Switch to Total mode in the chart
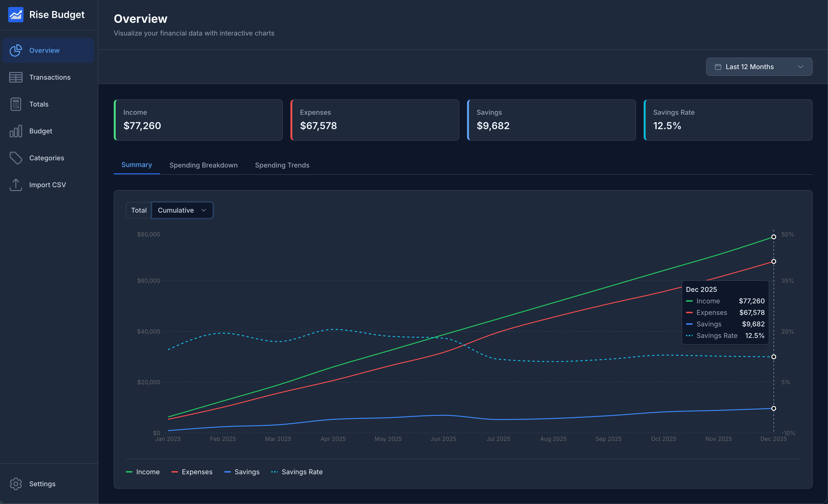828x504 pixels. tap(138, 210)
